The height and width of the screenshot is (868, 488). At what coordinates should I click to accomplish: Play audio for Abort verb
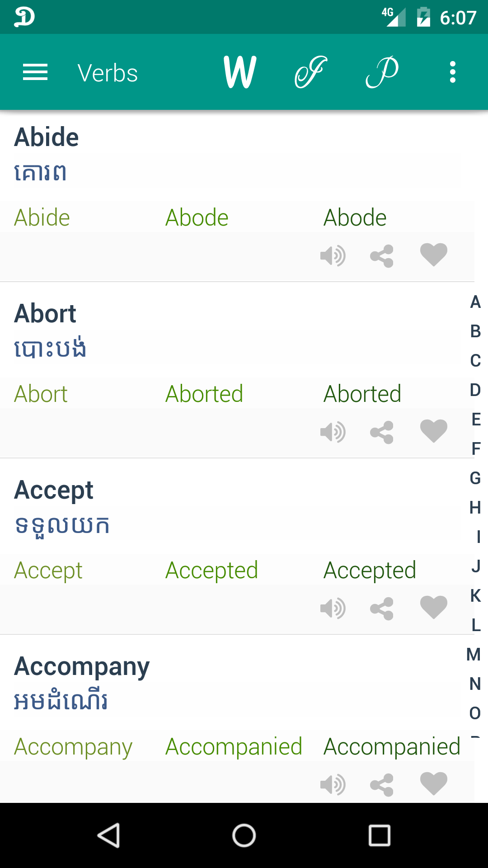(x=333, y=432)
